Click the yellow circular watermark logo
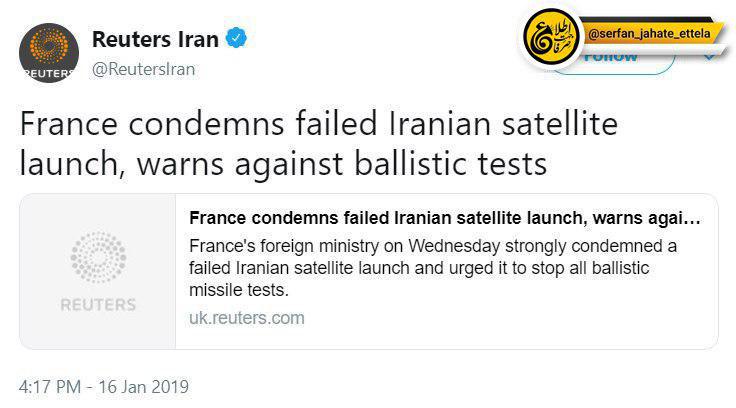The image size is (736, 408). pos(552,38)
